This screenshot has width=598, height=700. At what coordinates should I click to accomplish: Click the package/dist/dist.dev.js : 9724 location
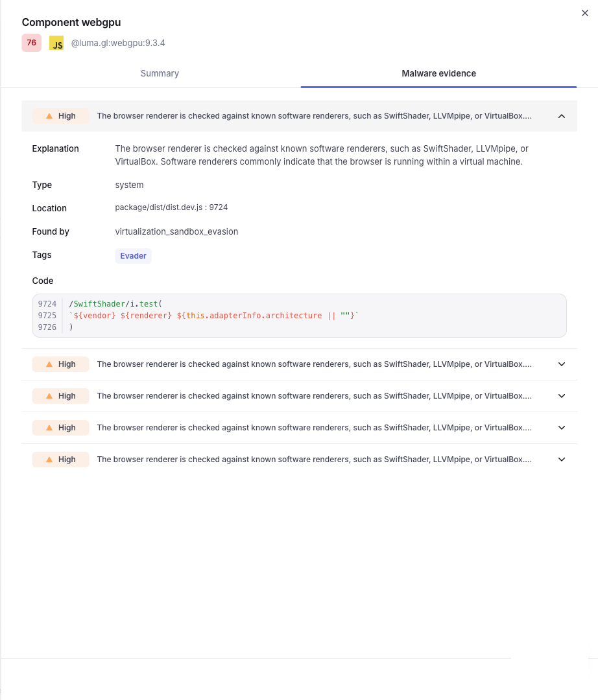click(171, 207)
